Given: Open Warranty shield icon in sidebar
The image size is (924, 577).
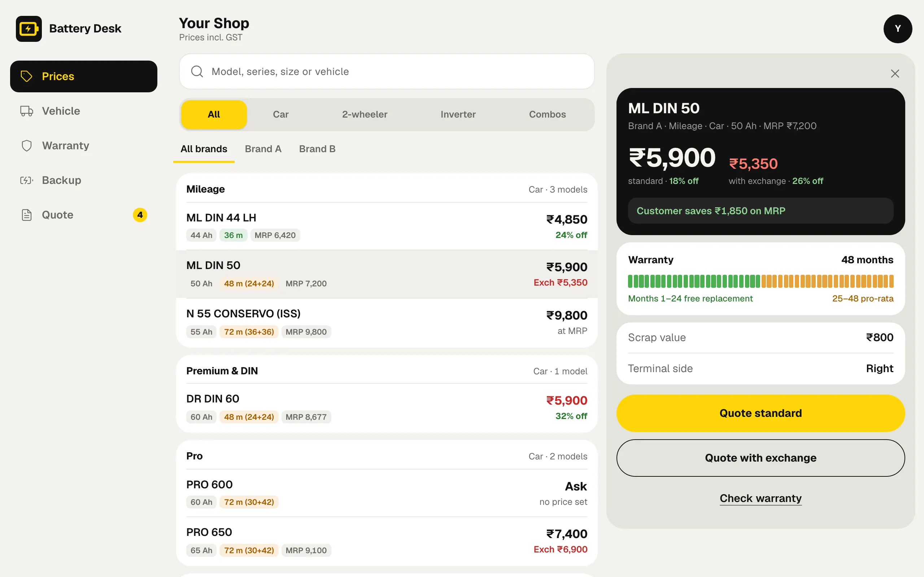Looking at the screenshot, I should [26, 146].
